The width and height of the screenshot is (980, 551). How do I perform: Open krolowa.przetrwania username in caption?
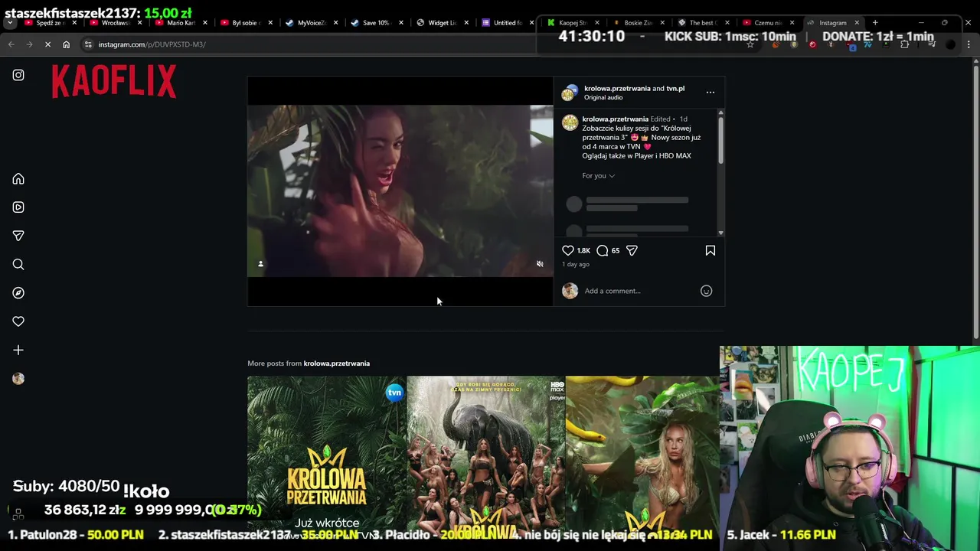pos(615,119)
